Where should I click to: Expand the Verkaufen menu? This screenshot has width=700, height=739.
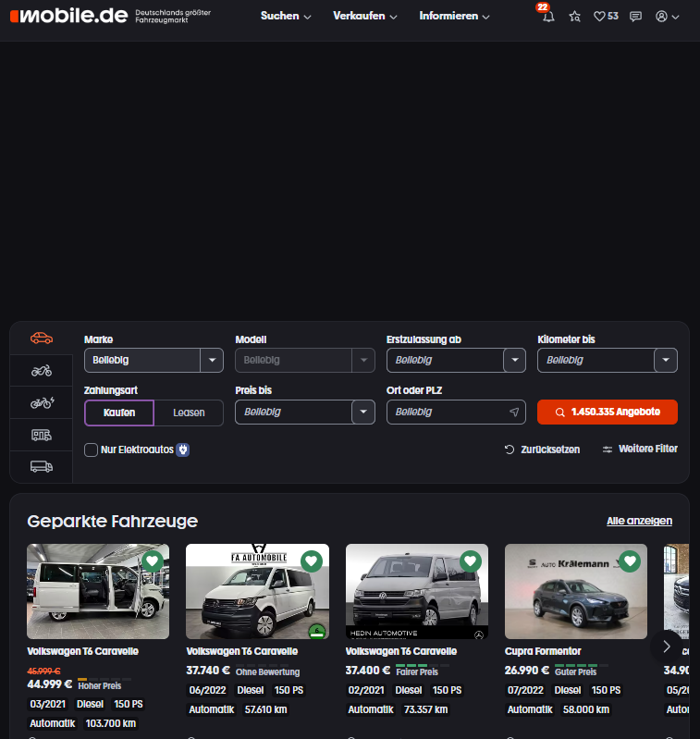[x=364, y=16]
